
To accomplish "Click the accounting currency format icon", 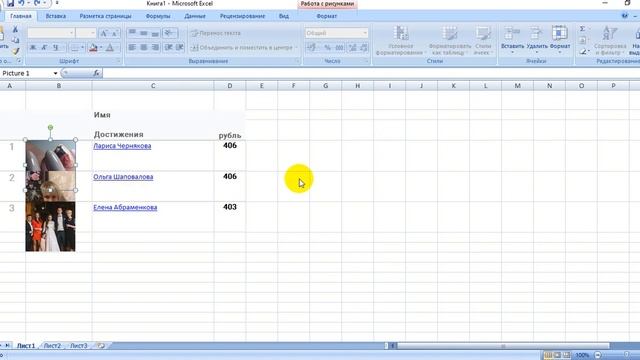I will coord(312,48).
